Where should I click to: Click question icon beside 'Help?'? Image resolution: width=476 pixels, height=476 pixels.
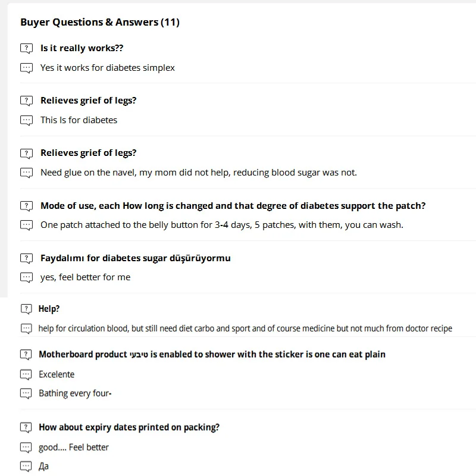point(26,309)
